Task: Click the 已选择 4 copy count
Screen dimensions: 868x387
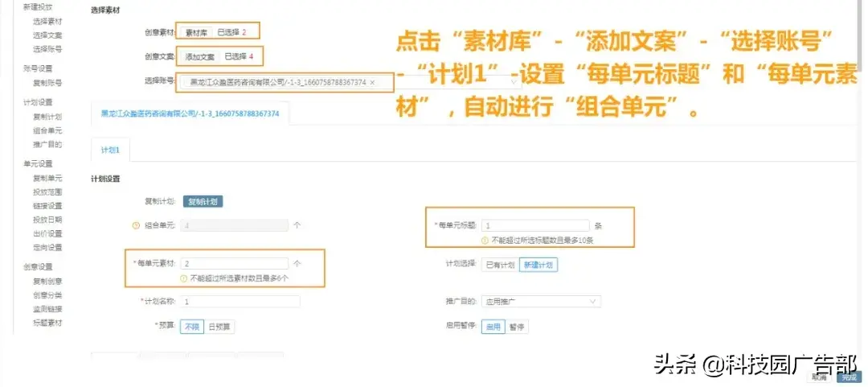Action: pyautogui.click(x=239, y=56)
